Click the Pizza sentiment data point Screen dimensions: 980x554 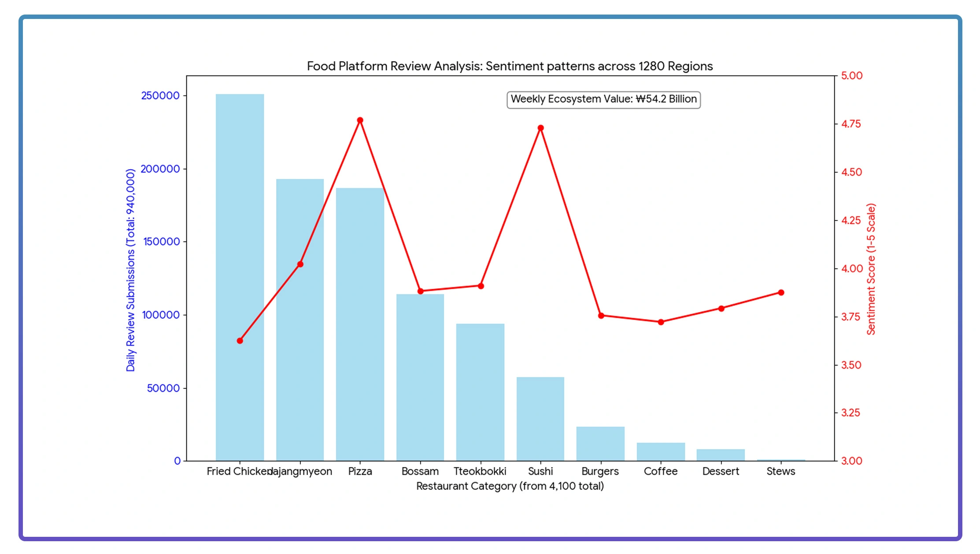click(360, 120)
